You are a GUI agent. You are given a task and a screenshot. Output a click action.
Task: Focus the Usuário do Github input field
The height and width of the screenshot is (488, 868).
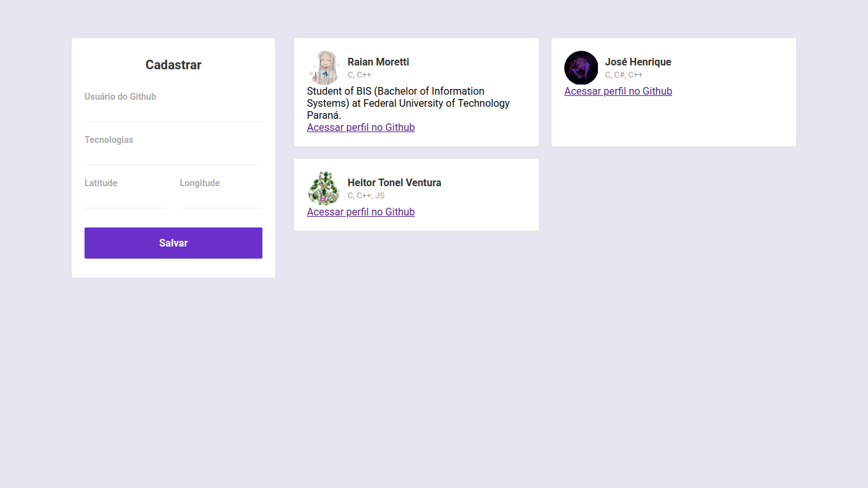173,105
